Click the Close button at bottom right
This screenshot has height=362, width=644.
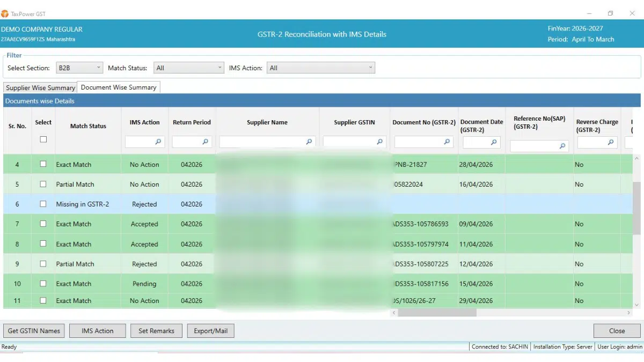click(x=617, y=331)
